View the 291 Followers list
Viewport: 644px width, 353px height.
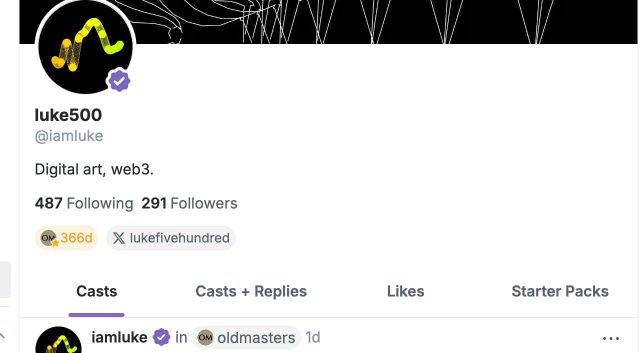pyautogui.click(x=189, y=203)
